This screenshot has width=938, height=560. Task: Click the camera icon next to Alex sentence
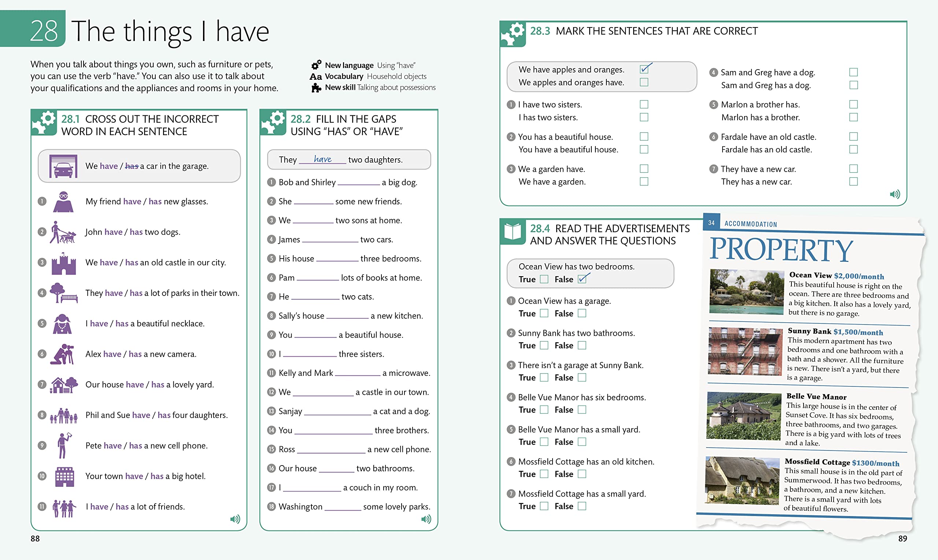click(63, 353)
